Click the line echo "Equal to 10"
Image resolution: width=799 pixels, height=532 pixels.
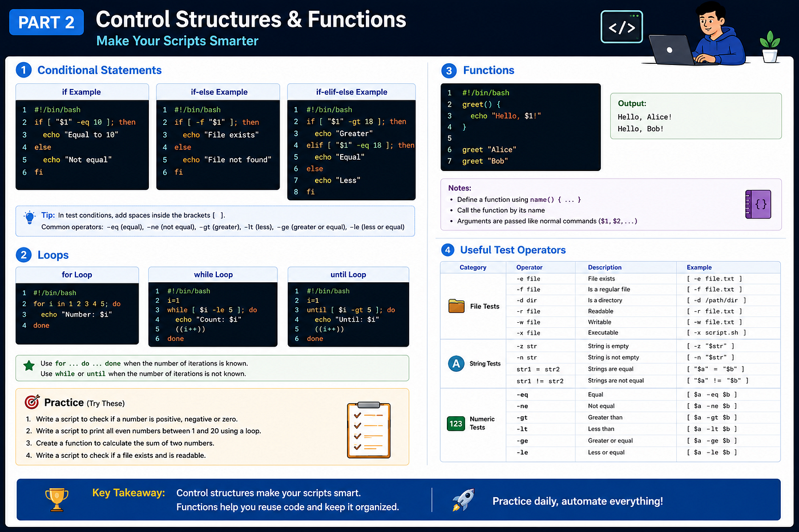click(x=80, y=135)
